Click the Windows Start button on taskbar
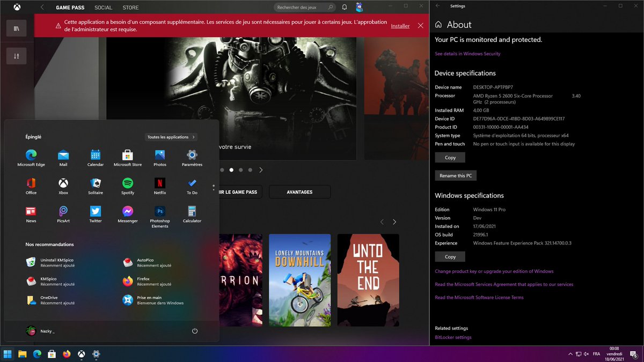The image size is (644, 362). pyautogui.click(x=8, y=354)
